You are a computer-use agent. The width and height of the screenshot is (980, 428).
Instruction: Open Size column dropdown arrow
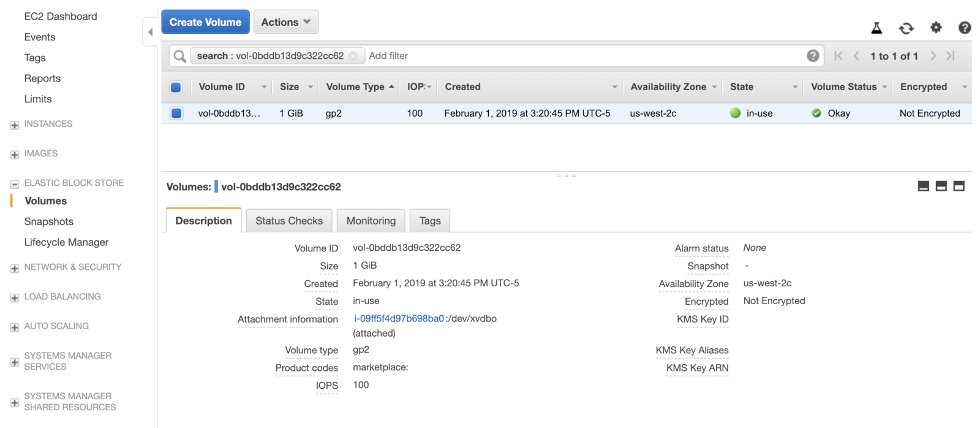311,87
